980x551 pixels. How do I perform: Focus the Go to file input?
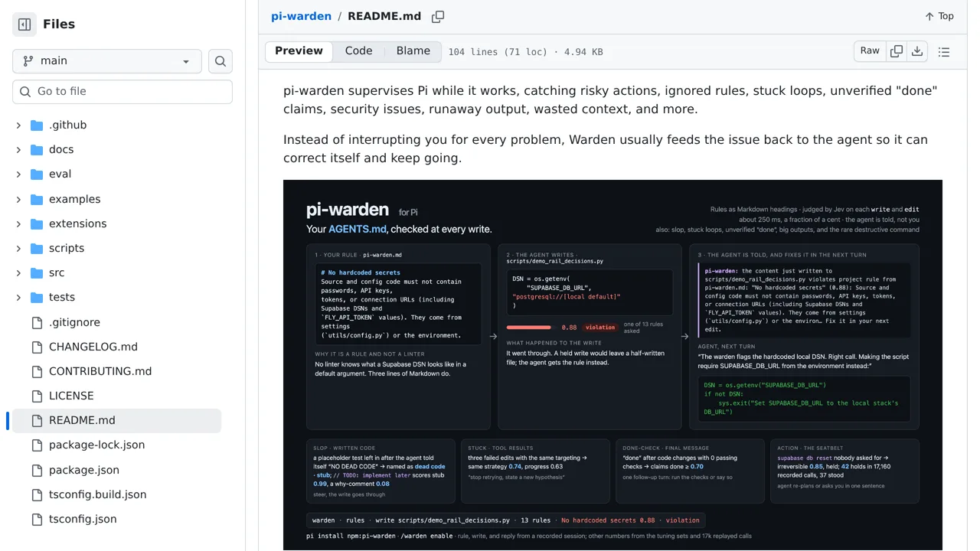coord(122,92)
